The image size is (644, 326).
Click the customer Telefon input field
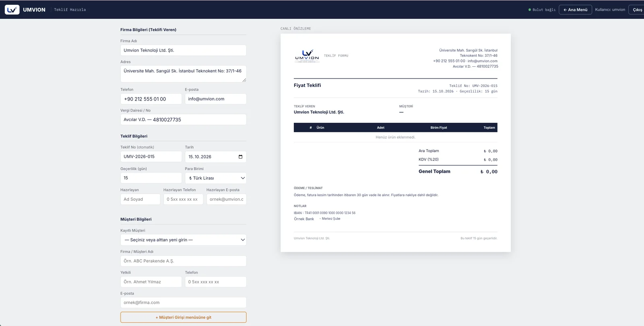click(x=216, y=282)
